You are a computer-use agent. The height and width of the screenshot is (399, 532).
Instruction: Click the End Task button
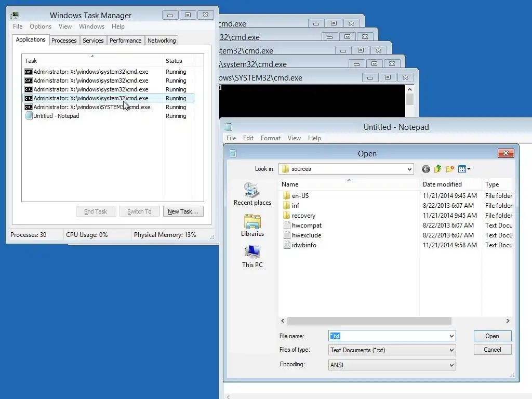tap(96, 211)
